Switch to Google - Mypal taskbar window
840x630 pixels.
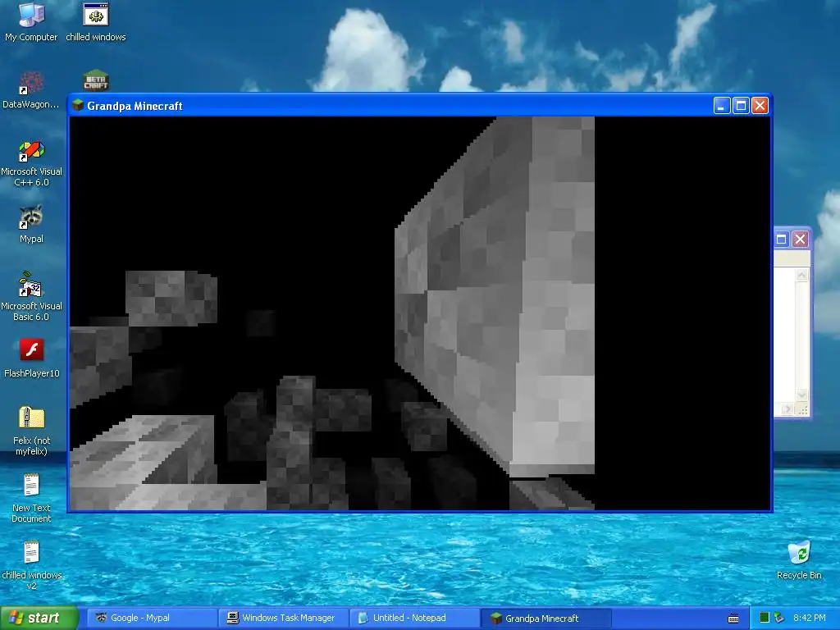[x=153, y=618]
